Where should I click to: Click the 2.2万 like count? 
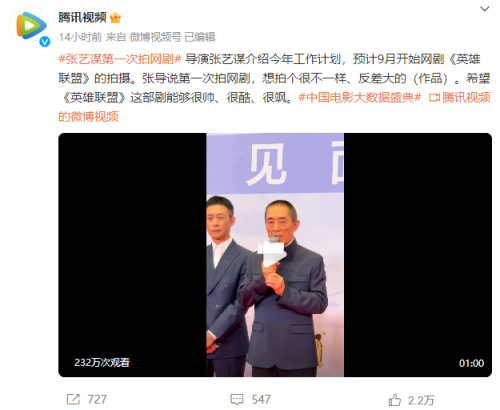click(x=421, y=400)
